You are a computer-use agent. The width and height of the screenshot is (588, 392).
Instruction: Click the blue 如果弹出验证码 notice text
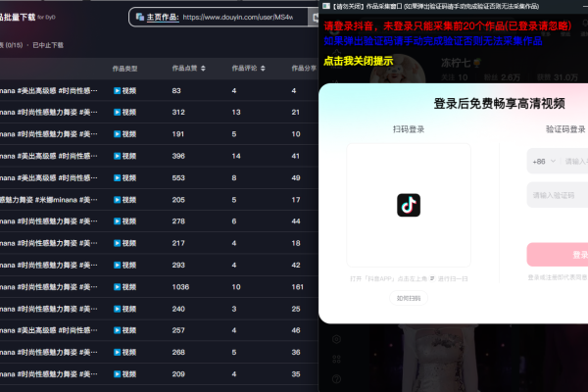point(433,41)
